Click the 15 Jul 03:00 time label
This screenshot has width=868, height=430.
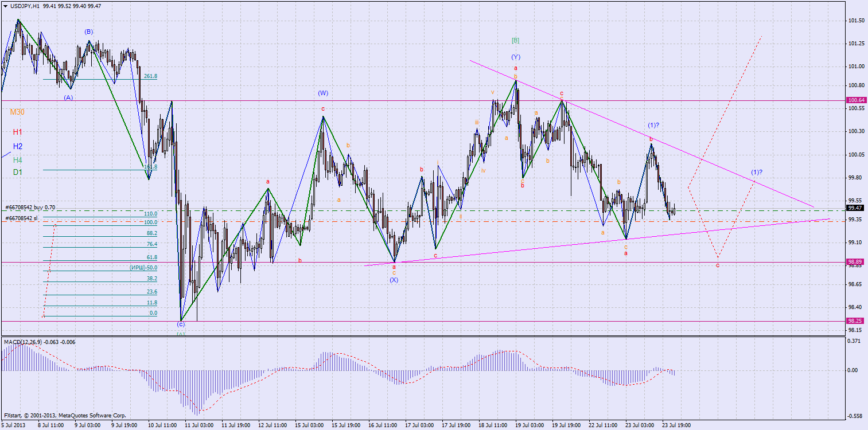(x=310, y=425)
